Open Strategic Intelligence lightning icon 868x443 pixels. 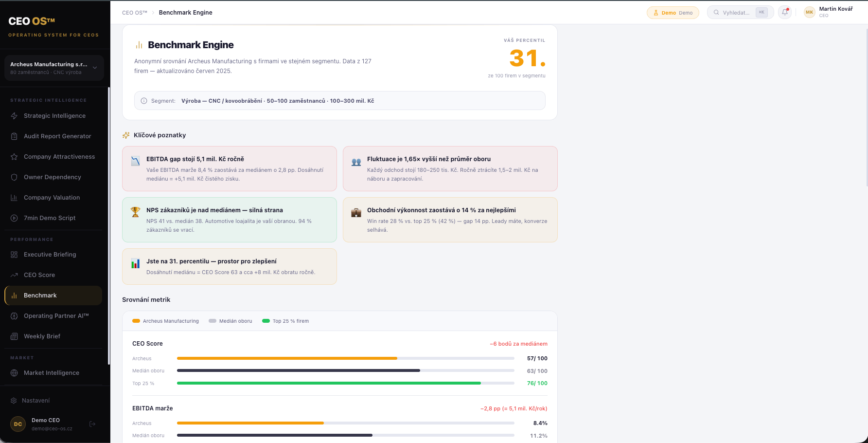click(14, 116)
